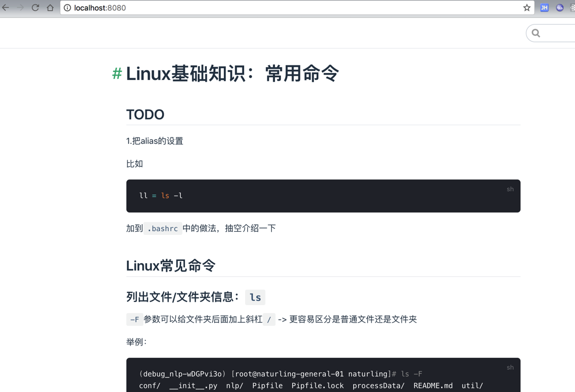575x392 pixels.
Task: Open the browser home page icon
Action: click(x=50, y=8)
